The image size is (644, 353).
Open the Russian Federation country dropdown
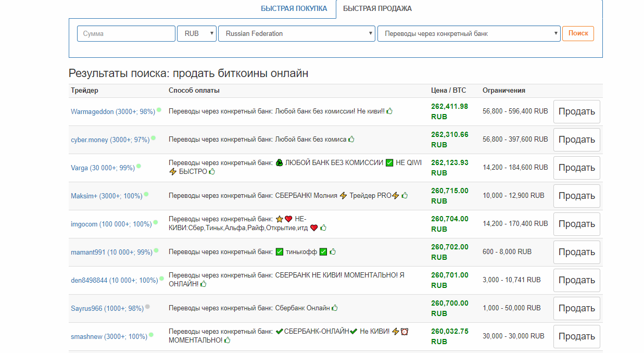296,34
